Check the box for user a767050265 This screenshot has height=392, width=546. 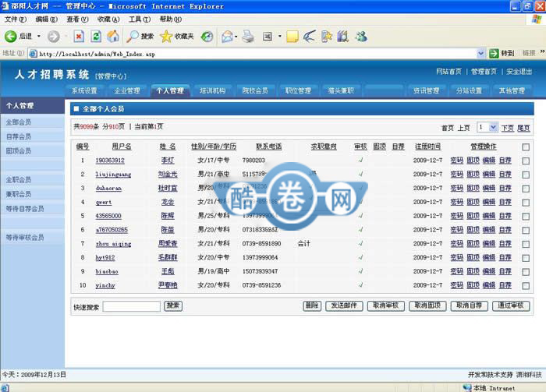526,231
